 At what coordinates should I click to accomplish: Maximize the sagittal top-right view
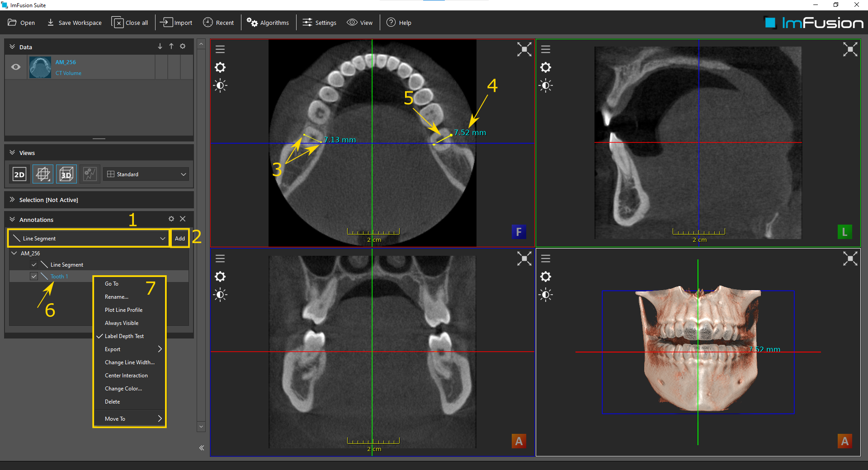click(850, 49)
